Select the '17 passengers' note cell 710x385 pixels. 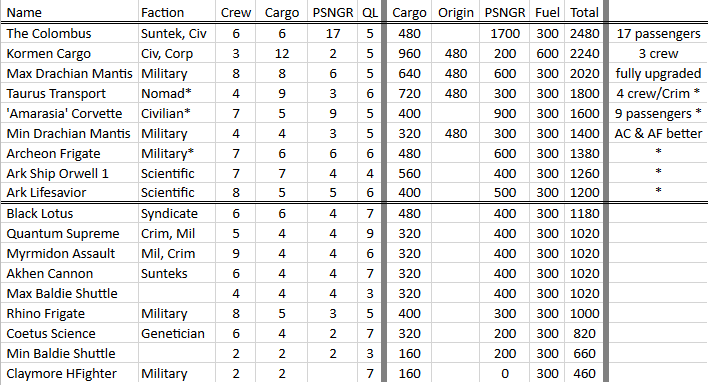(658, 34)
